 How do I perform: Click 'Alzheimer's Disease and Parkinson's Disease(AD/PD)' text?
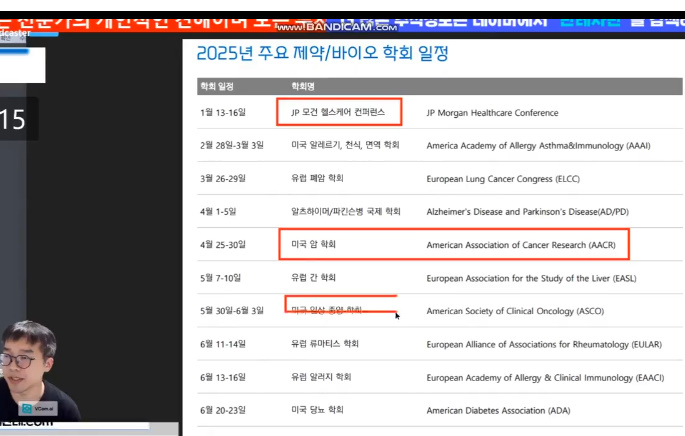(x=527, y=212)
